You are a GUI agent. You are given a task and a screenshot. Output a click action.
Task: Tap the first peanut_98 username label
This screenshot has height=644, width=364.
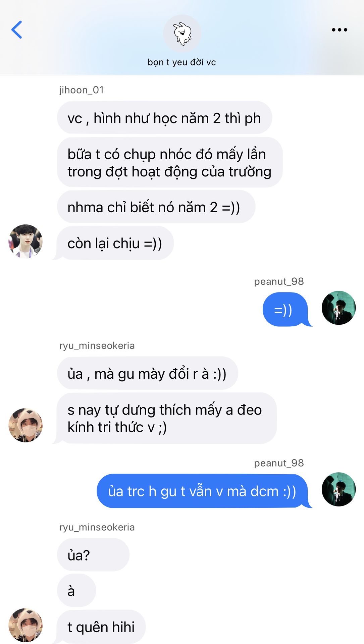[279, 281]
